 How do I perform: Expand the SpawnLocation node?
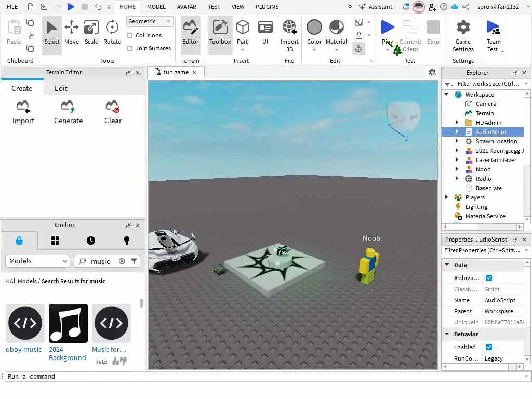click(x=457, y=141)
